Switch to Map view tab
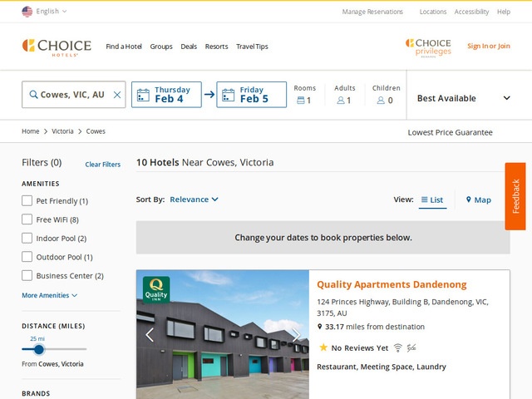The image size is (532, 399). 479,199
